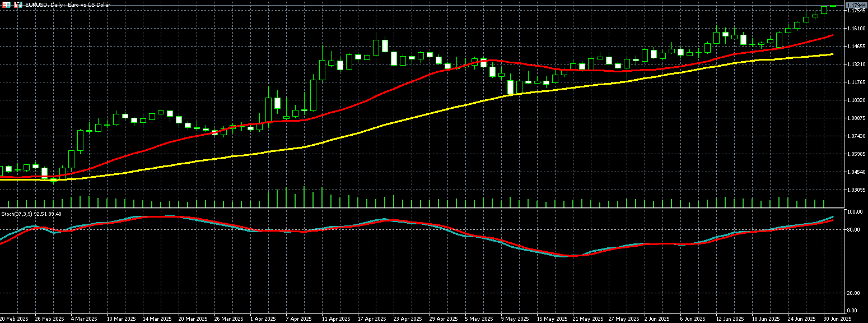Screen dimensions: 868x323
Task: Open the Depth of Market icon
Action: tap(18, 4)
